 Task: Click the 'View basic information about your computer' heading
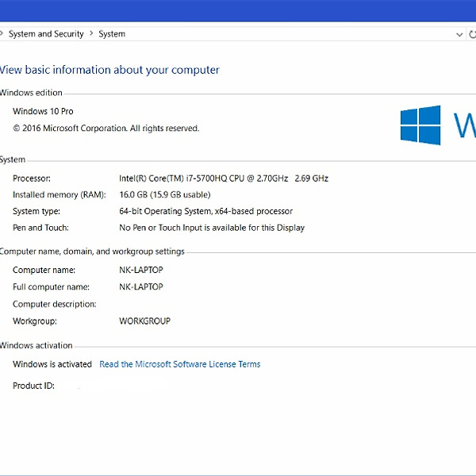[109, 70]
